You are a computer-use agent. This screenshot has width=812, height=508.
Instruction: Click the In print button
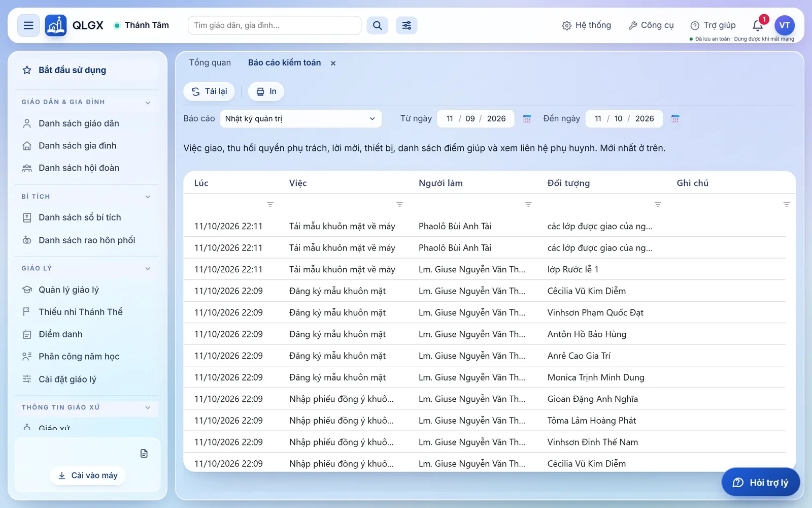pos(266,91)
